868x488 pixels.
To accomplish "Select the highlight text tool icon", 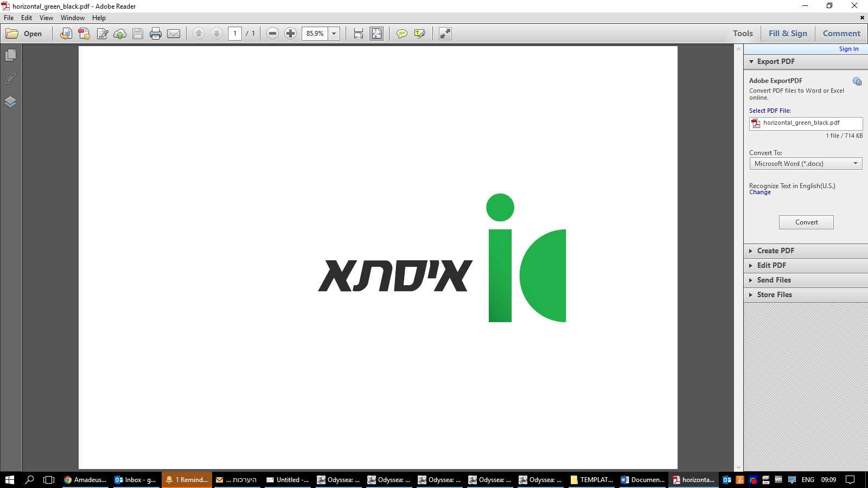I will tap(420, 34).
